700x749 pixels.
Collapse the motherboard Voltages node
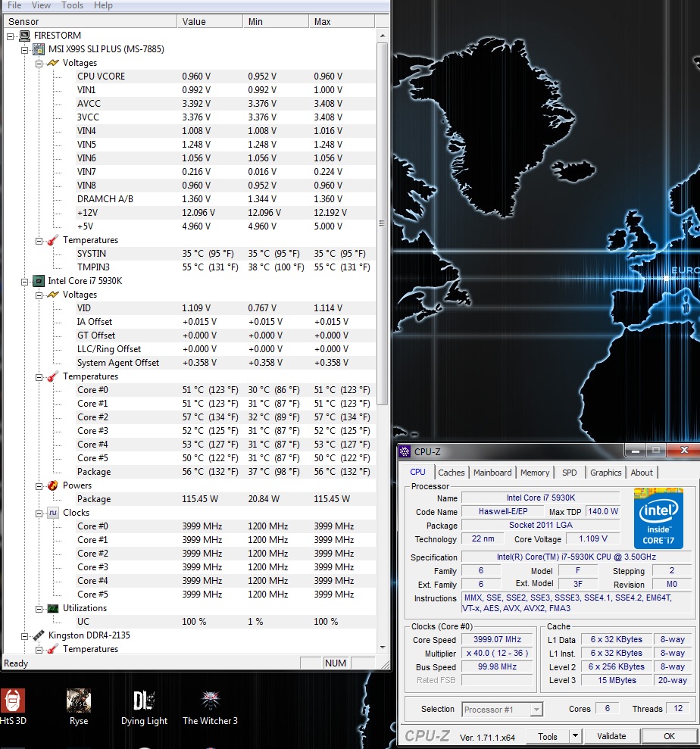click(x=39, y=64)
